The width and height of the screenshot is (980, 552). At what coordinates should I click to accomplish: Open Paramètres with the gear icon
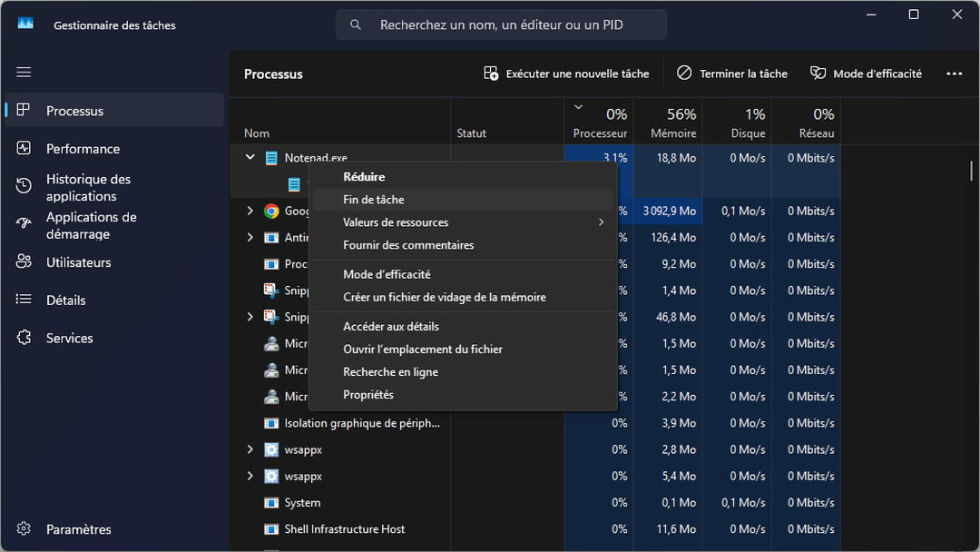(24, 529)
